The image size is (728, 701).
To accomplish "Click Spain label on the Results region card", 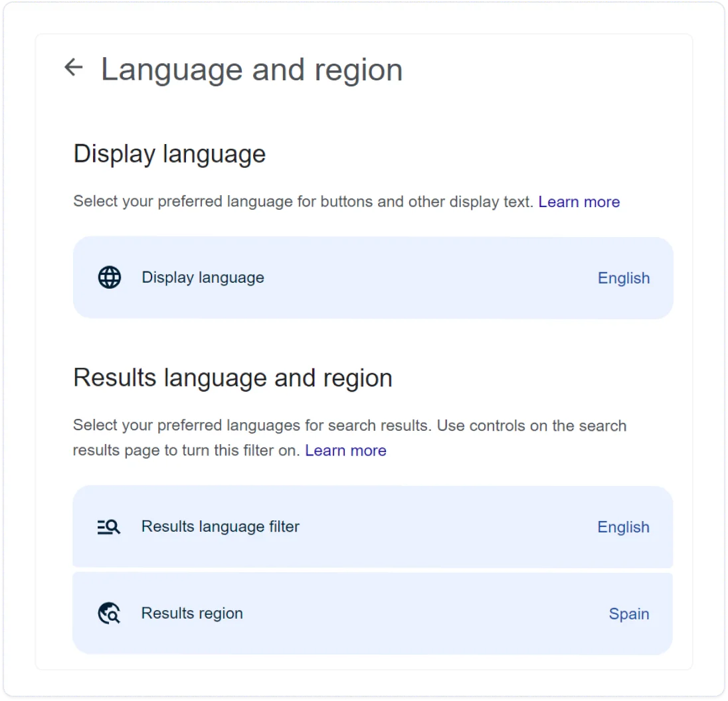I will (x=628, y=614).
